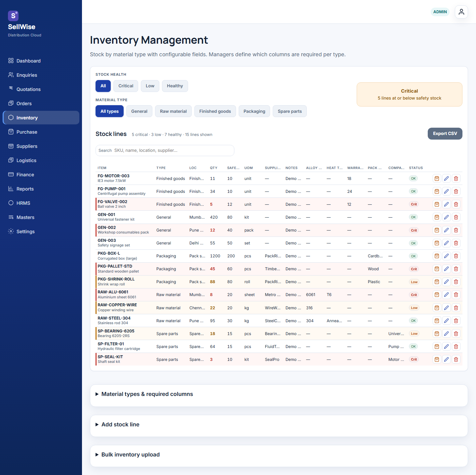Delete the FG-MOTOR-003 stock line
This screenshot has height=475, width=476.
click(456, 178)
